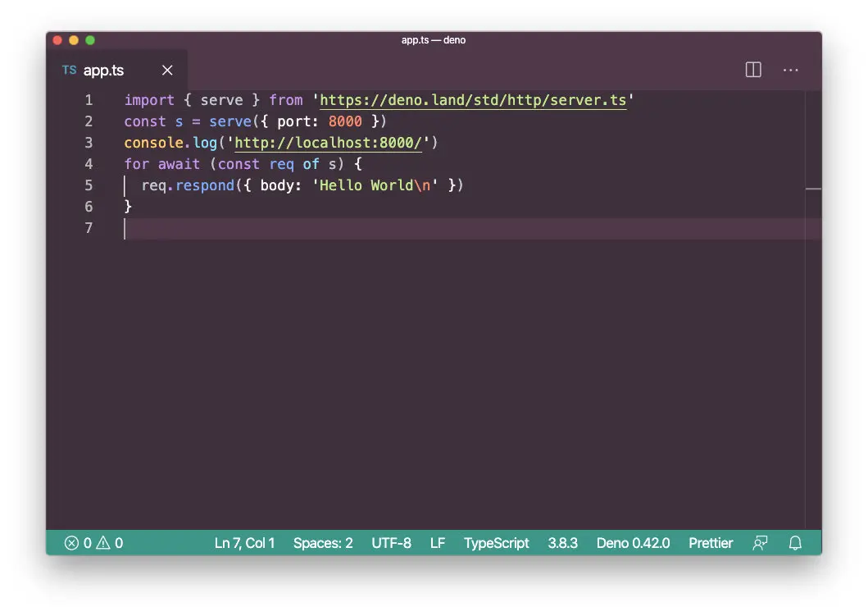The image size is (868, 616).
Task: Select the app.ts editor tab
Action: click(x=117, y=71)
